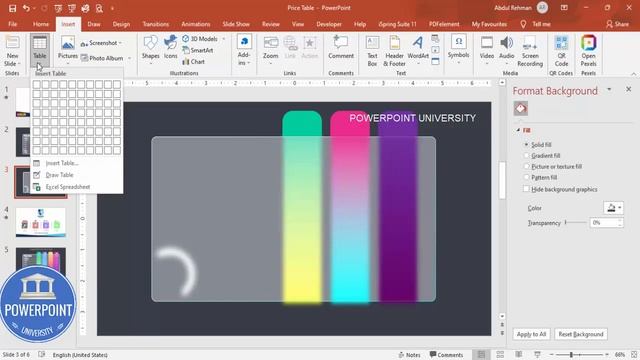Viewport: 640px width, 360px height.
Task: Click the Fill paint bucket icon
Action: pos(521,109)
